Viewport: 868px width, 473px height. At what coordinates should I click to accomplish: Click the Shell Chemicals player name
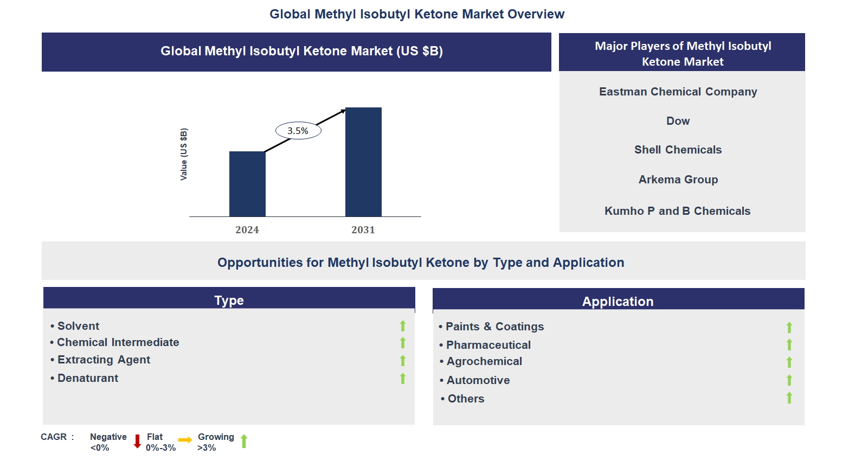click(x=678, y=150)
